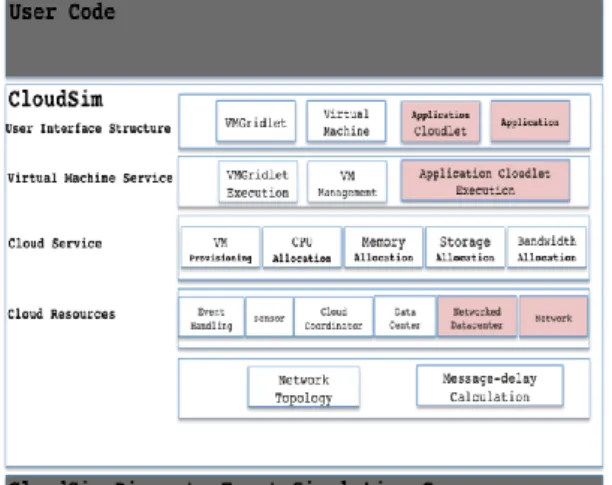This screenshot has width=612, height=485.
Task: Select the Network Topology box
Action: (304, 387)
